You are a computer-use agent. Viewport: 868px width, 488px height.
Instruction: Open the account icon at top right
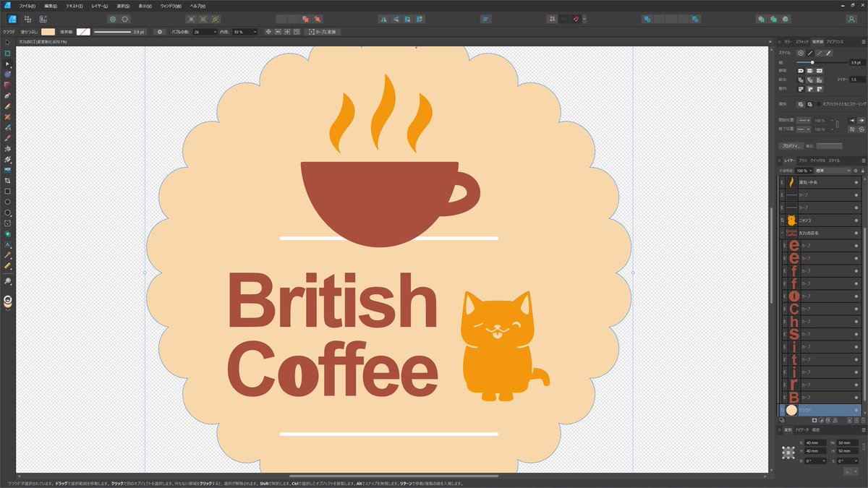[x=851, y=18]
